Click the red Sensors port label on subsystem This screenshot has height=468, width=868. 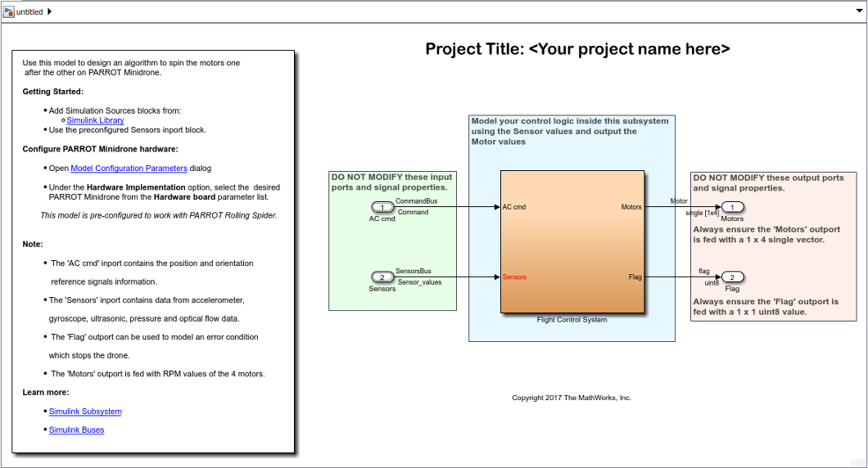point(515,277)
